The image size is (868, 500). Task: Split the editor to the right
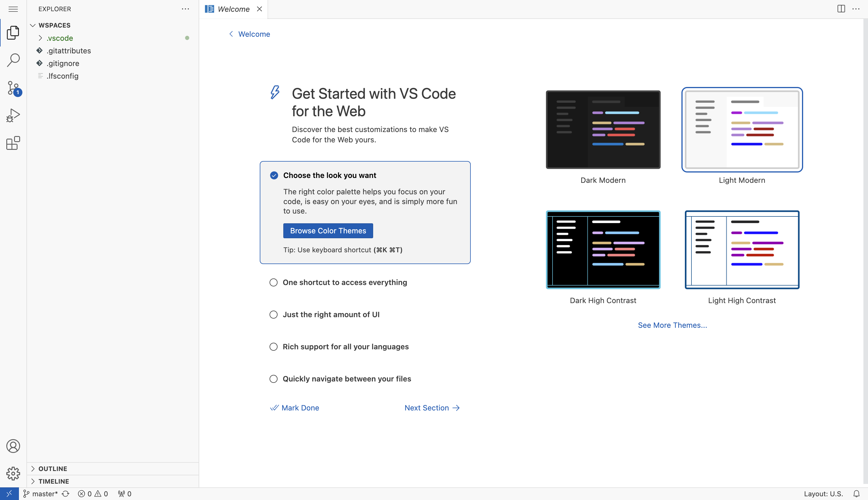click(x=841, y=9)
